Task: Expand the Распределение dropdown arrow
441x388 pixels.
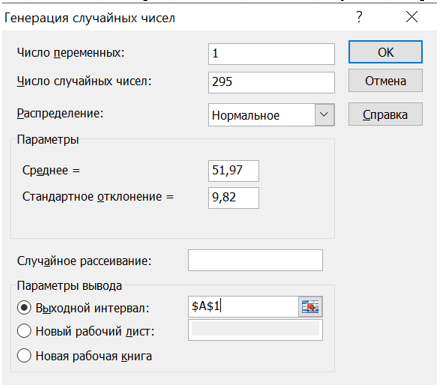Action: tap(324, 115)
